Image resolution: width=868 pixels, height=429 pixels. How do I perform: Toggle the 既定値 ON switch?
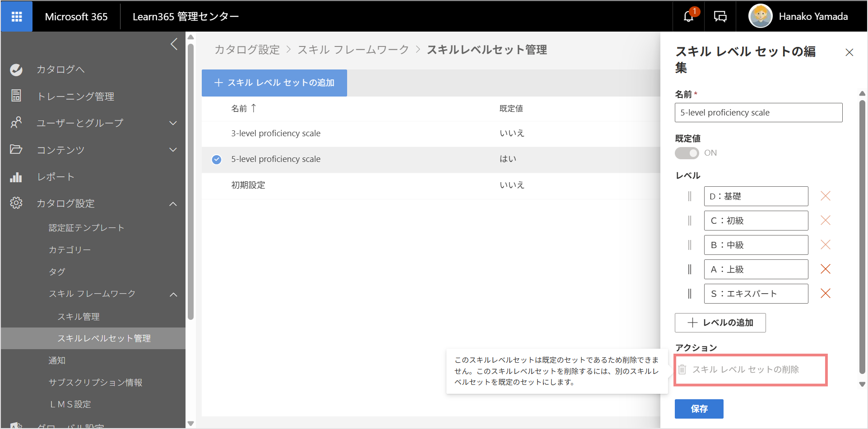tap(687, 153)
